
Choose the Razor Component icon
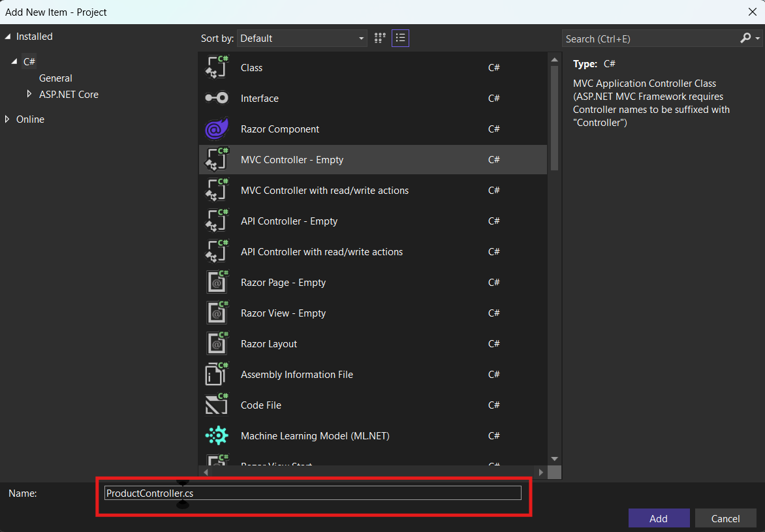tap(217, 129)
